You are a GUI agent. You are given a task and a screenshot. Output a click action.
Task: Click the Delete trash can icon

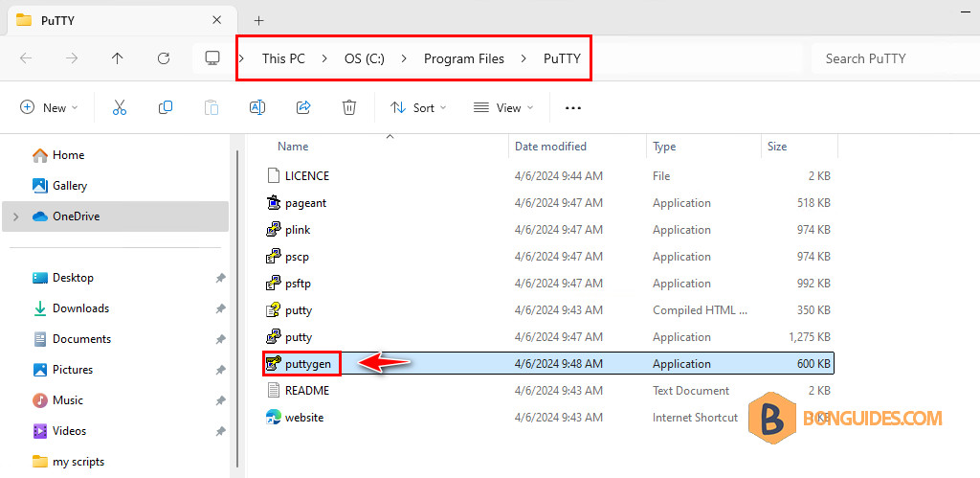(x=349, y=107)
